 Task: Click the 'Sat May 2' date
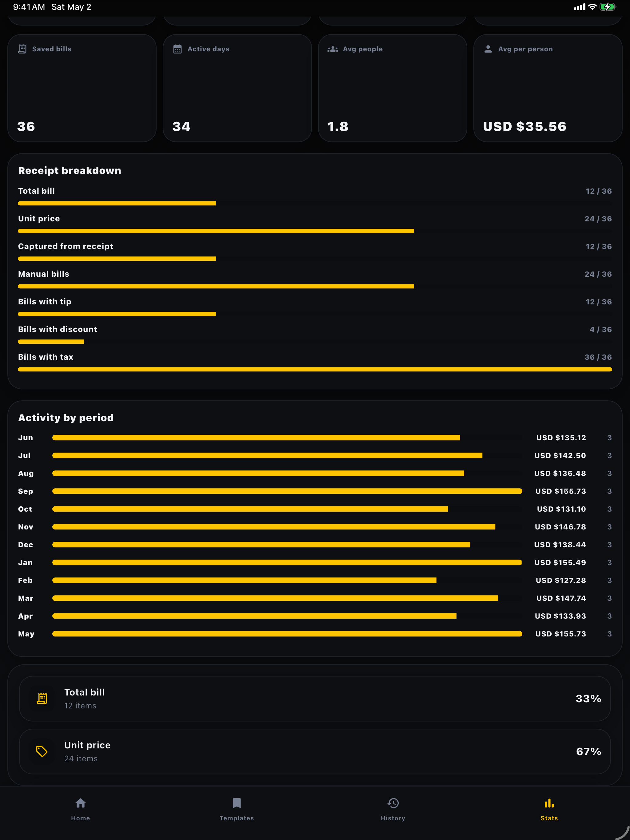click(71, 7)
